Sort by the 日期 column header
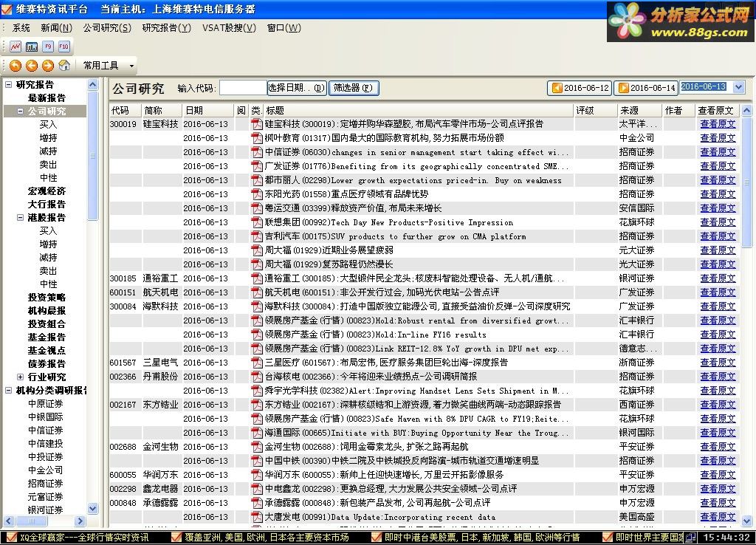Viewport: 756px width, 545px height. click(207, 111)
